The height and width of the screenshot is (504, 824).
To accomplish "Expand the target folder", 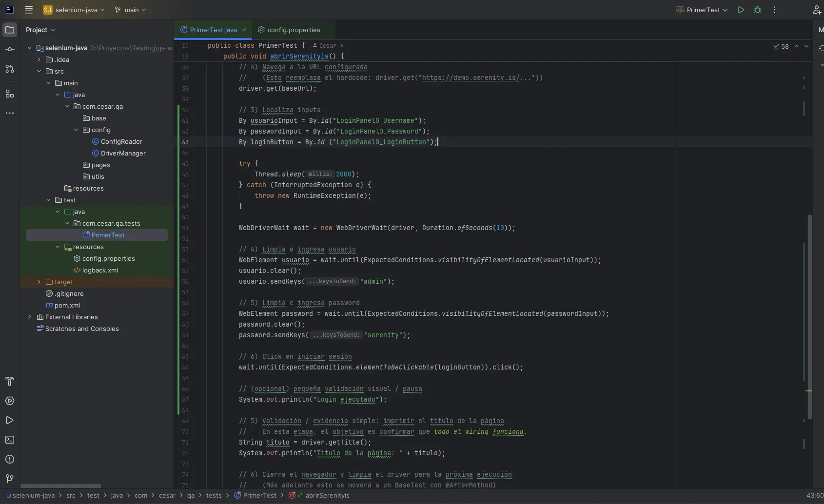I will click(x=39, y=282).
